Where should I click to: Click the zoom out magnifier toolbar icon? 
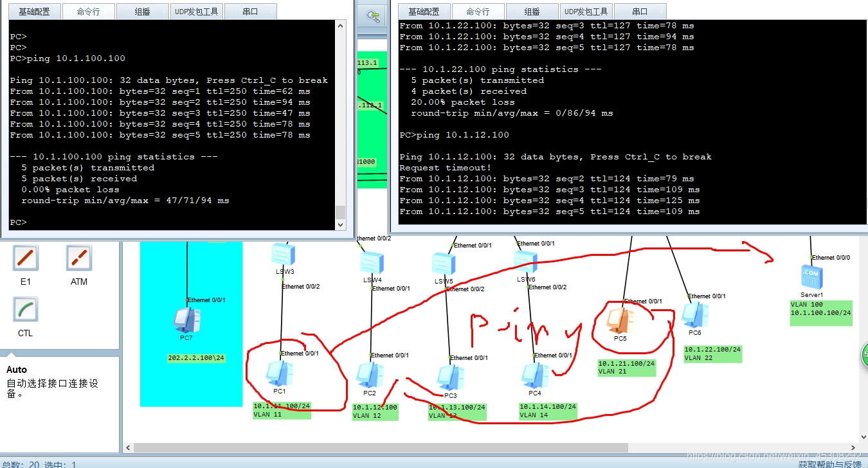point(373,16)
